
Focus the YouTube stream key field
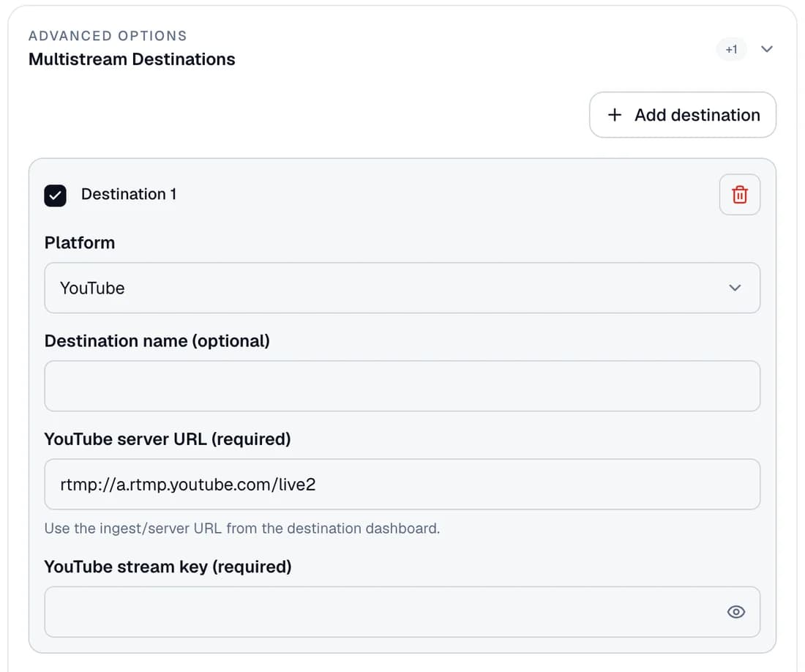(x=402, y=612)
